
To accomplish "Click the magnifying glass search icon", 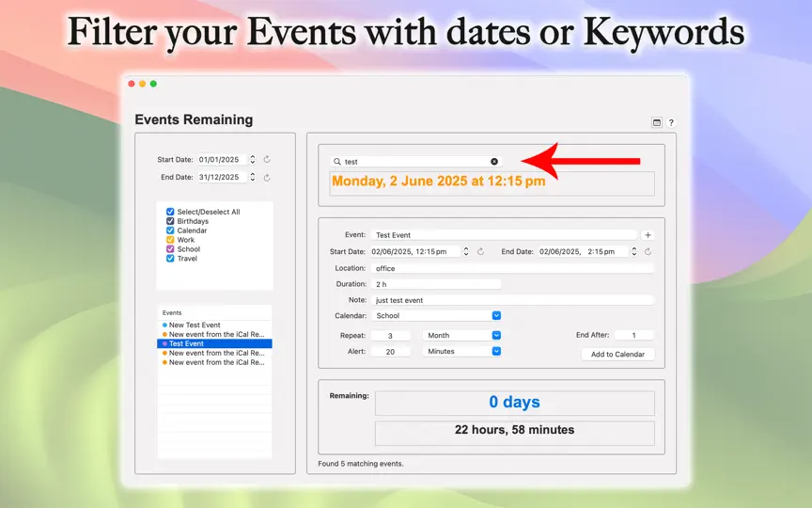I will 337,162.
